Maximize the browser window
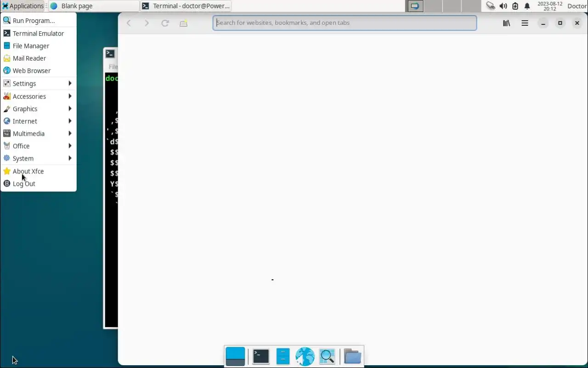Screen dimensions: 588x368 pyautogui.click(x=560, y=23)
